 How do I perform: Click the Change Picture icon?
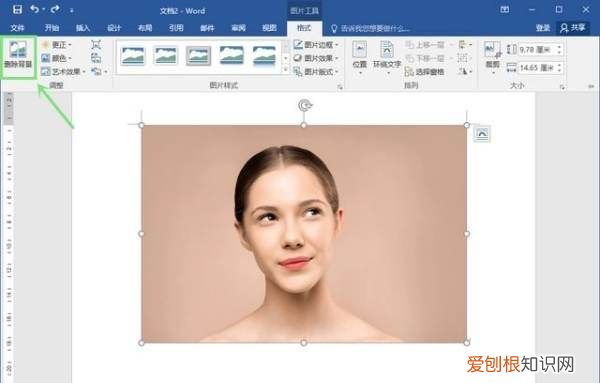[96, 58]
